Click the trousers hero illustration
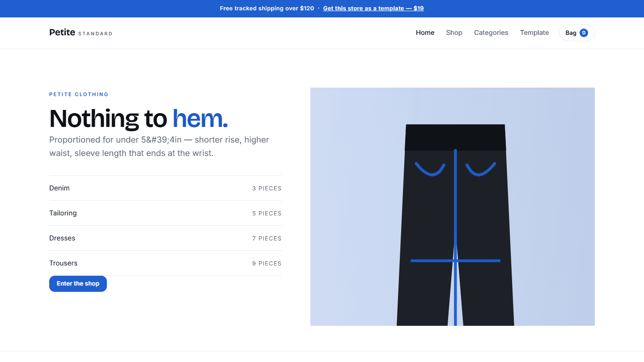644x362 pixels. click(453, 206)
